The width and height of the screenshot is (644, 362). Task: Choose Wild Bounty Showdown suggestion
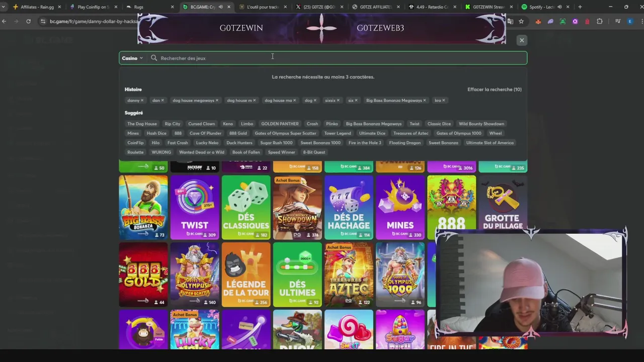pos(481,124)
